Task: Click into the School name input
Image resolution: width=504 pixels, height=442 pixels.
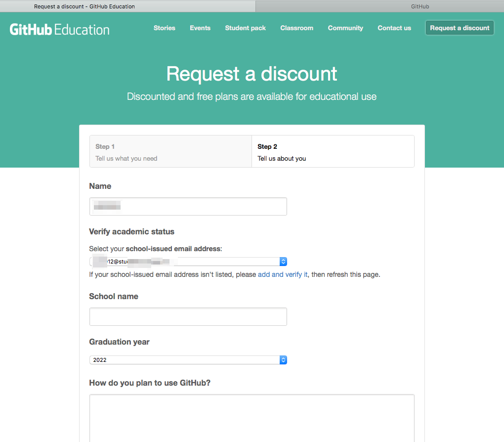Action: coord(188,316)
